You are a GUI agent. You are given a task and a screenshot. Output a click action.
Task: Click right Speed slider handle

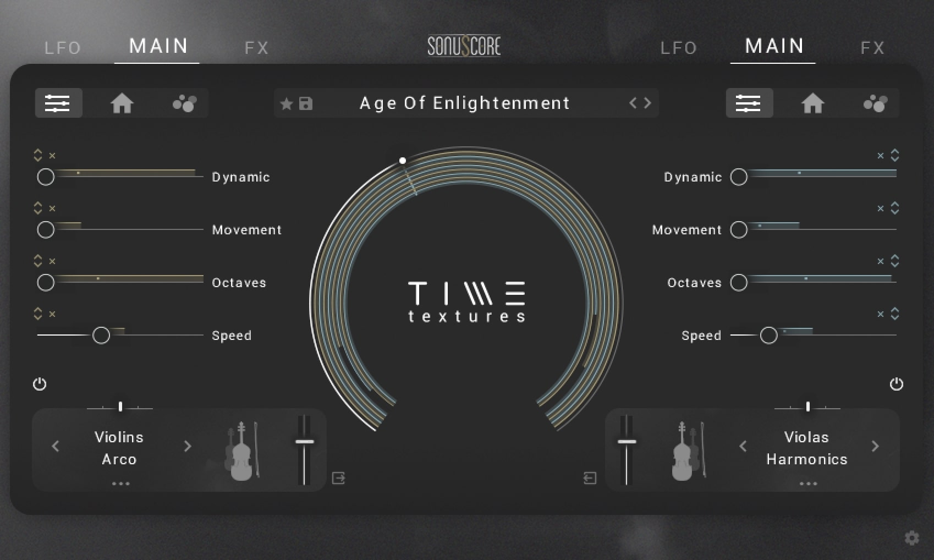[x=768, y=336]
